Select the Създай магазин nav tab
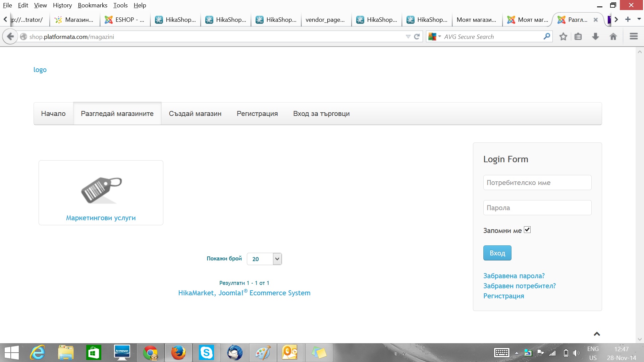 click(x=195, y=114)
